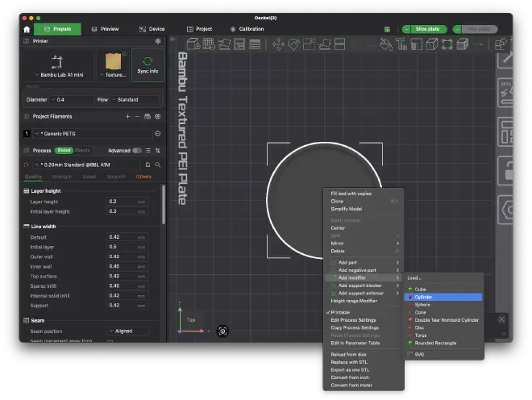This screenshot has width=532, height=400.
Task: Open the Bambu Lab A1 mini printer dropdown
Action: click(x=59, y=75)
